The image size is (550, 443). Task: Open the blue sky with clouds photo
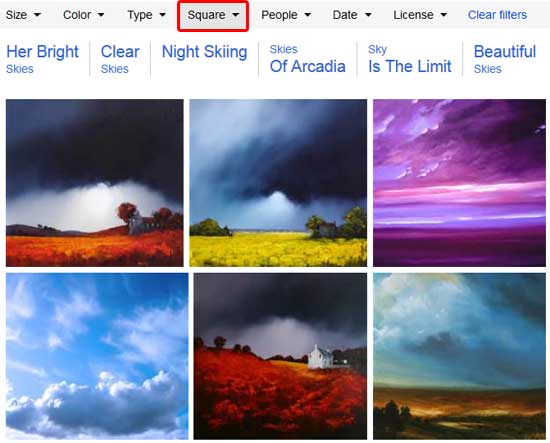[97, 356]
